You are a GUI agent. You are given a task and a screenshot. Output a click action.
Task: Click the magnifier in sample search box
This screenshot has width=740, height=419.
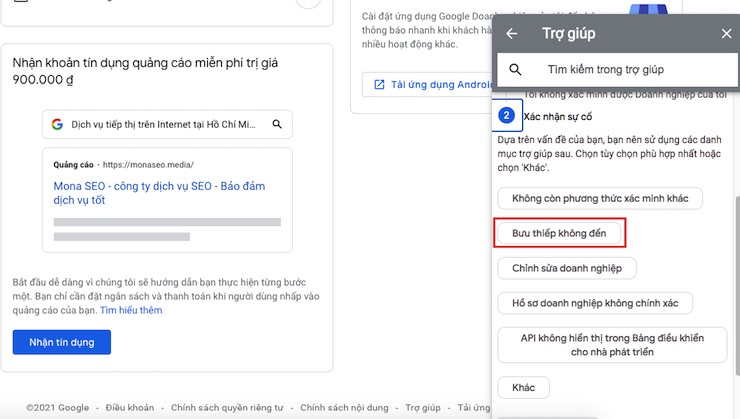pyautogui.click(x=277, y=124)
